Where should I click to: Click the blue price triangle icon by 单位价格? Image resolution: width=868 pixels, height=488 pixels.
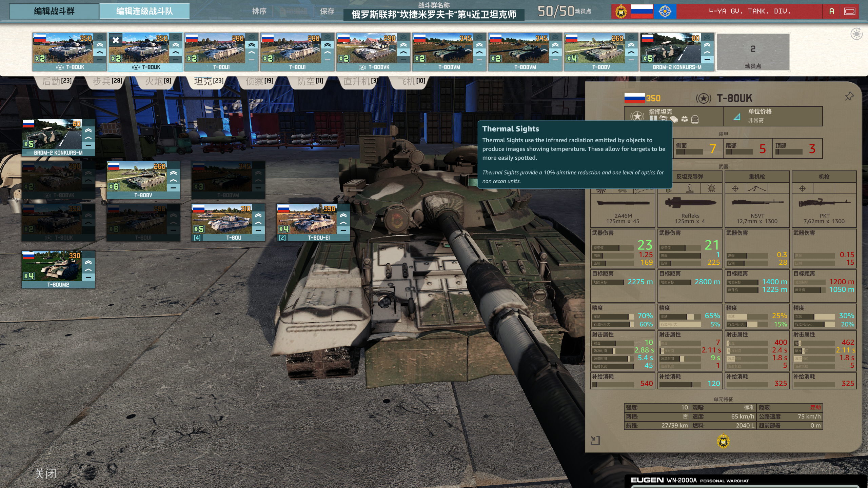click(736, 117)
